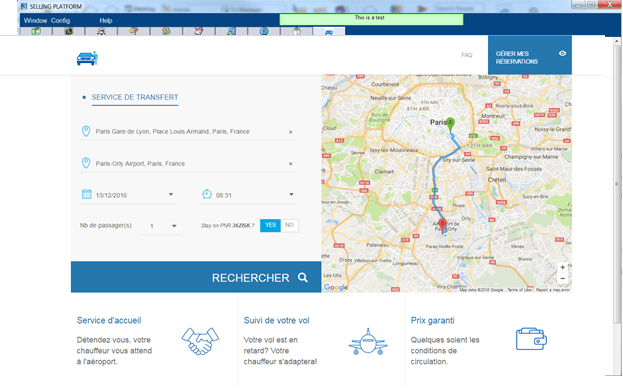Image resolution: width=623 pixels, height=390 pixels.
Task: Click the RECHERCHER search button
Action: (x=196, y=277)
